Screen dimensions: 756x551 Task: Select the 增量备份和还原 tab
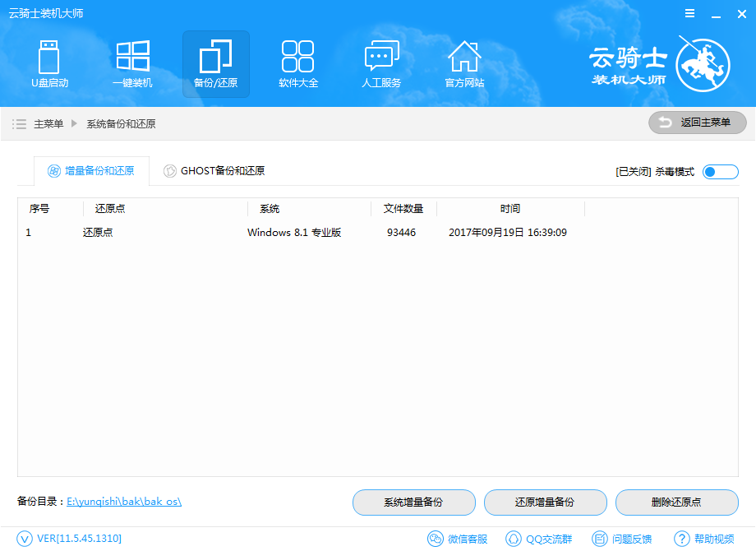point(91,171)
